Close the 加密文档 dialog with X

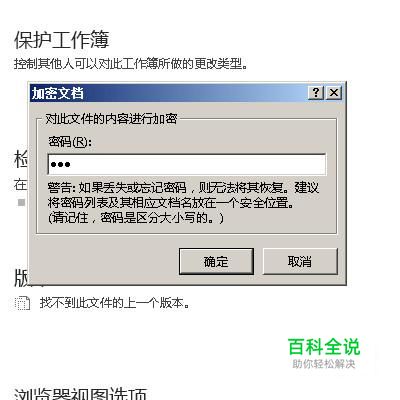click(334, 93)
